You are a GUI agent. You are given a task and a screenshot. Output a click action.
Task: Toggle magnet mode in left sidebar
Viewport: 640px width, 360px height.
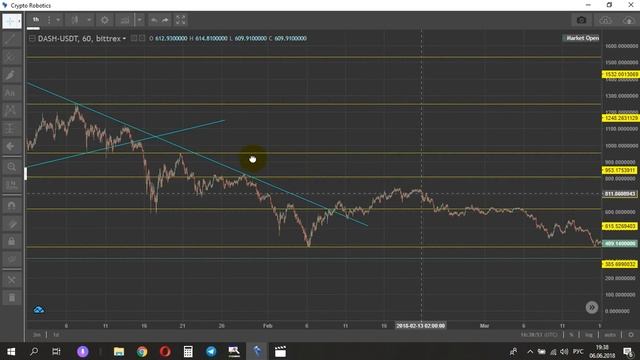click(x=11, y=205)
